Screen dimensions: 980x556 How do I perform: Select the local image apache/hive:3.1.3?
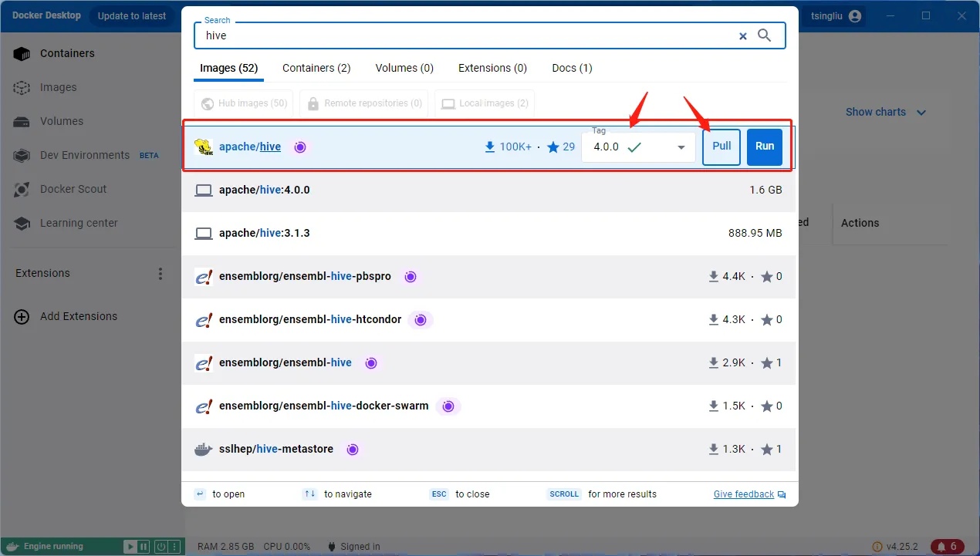click(x=490, y=233)
